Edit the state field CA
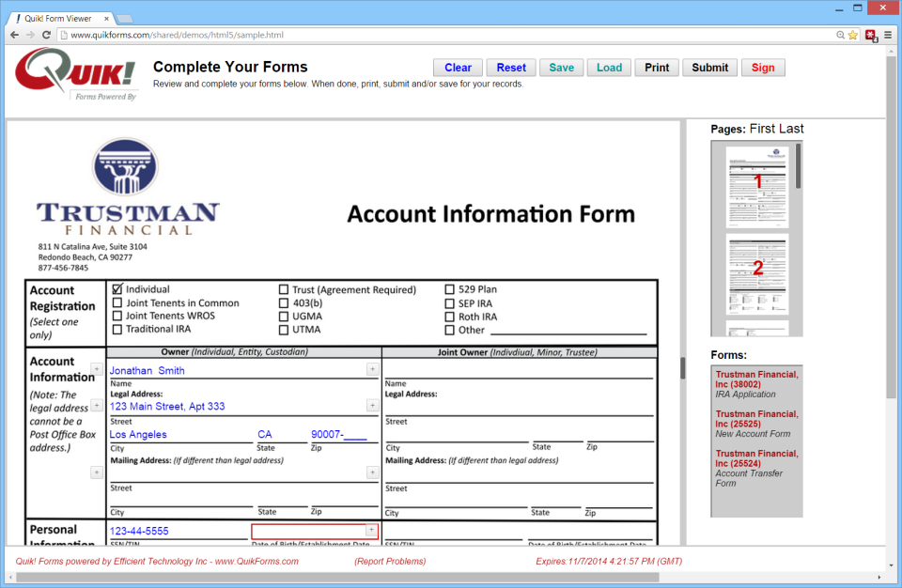Image resolution: width=902 pixels, height=588 pixels. click(x=282, y=434)
